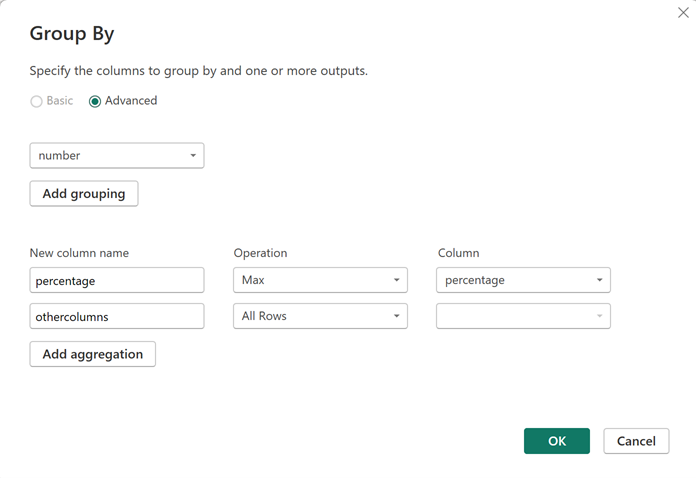Click the arrow on the Max operation dropdown
The width and height of the screenshot is (696, 478).
(x=396, y=281)
